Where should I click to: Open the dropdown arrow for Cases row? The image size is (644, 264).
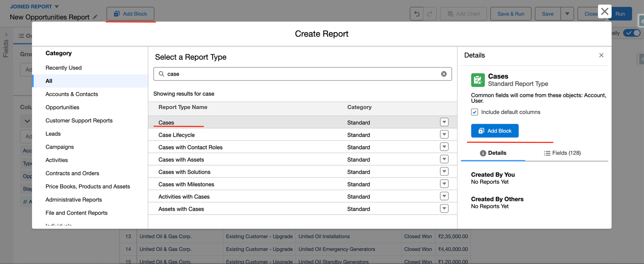coord(444,122)
